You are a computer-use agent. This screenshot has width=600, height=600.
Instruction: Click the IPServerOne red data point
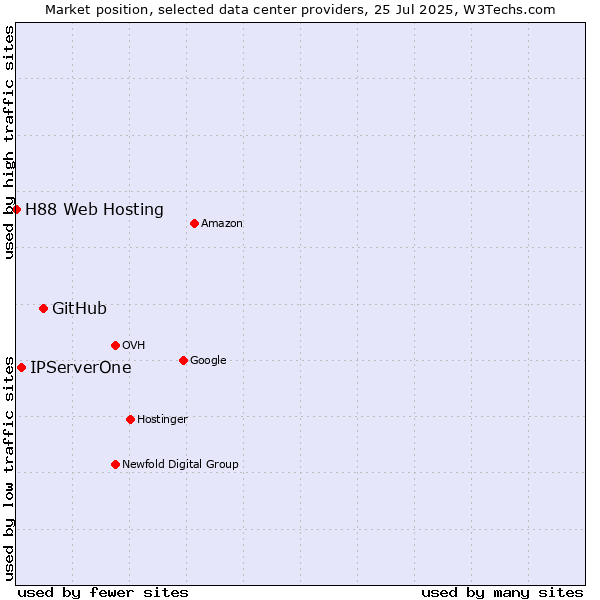click(x=22, y=368)
